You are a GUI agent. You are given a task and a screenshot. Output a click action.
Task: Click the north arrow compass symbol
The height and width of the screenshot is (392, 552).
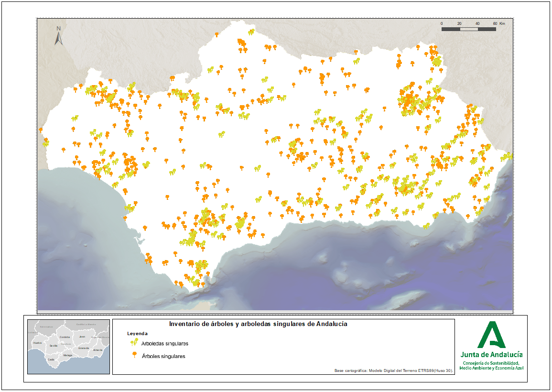(x=58, y=35)
